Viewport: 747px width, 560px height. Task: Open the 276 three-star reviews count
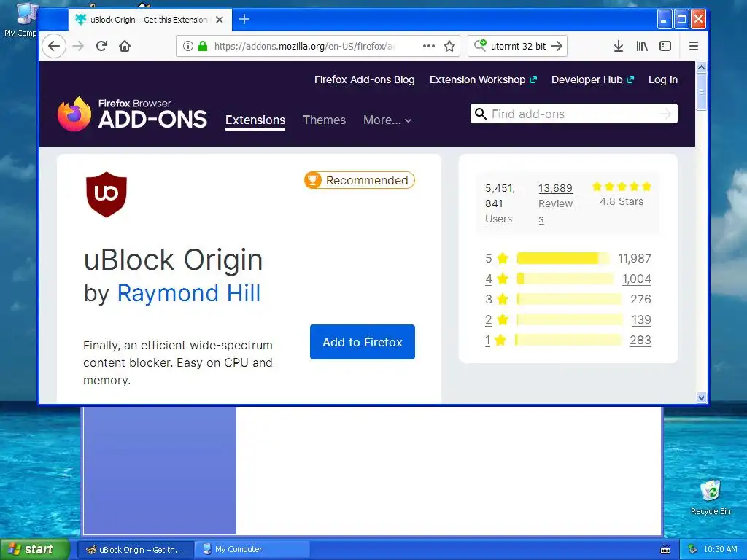[x=640, y=300]
